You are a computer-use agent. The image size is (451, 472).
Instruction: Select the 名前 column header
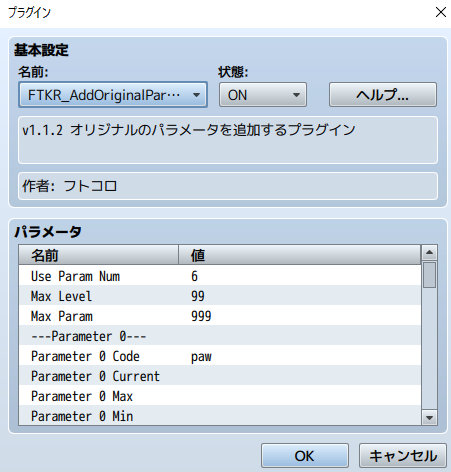(99, 255)
